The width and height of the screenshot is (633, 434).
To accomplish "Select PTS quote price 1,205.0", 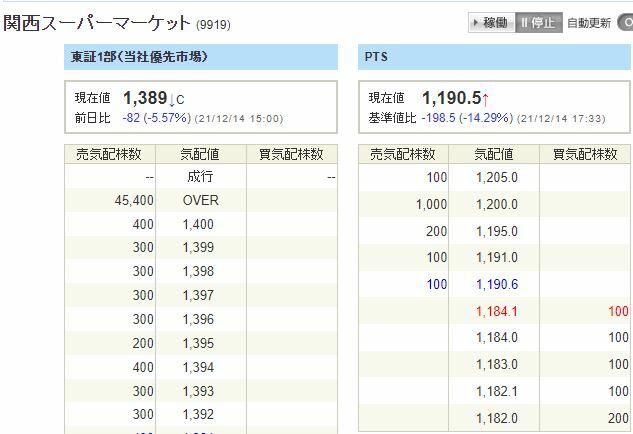I will tap(497, 177).
